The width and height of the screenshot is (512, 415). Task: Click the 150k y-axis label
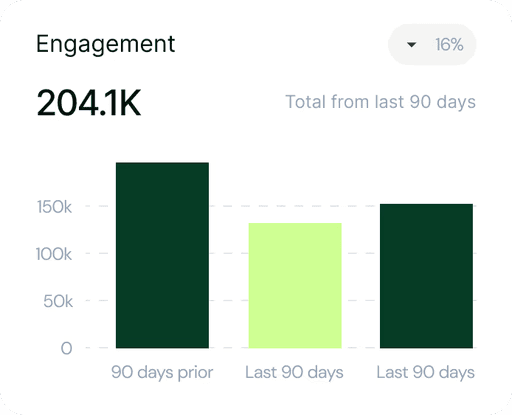point(54,207)
